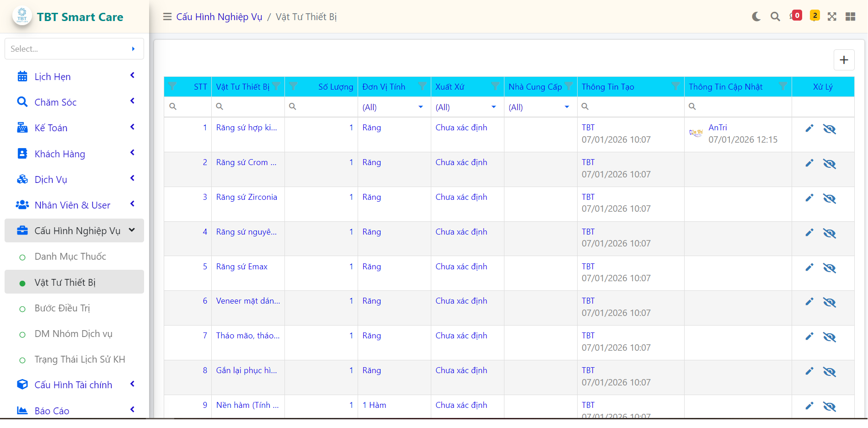
Task: Enter fullscreen with expand arrows icon
Action: (x=832, y=17)
